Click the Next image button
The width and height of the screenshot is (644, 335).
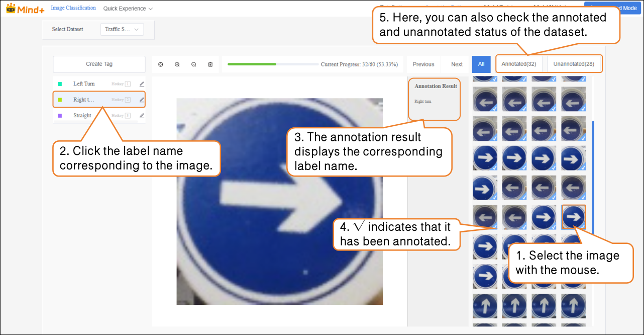(457, 64)
